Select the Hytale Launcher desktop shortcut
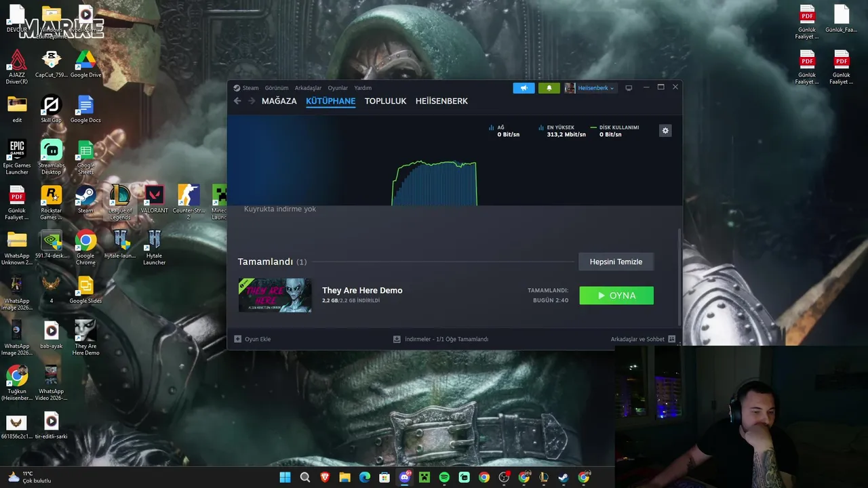Viewport: 868px width, 488px height. 155,248
